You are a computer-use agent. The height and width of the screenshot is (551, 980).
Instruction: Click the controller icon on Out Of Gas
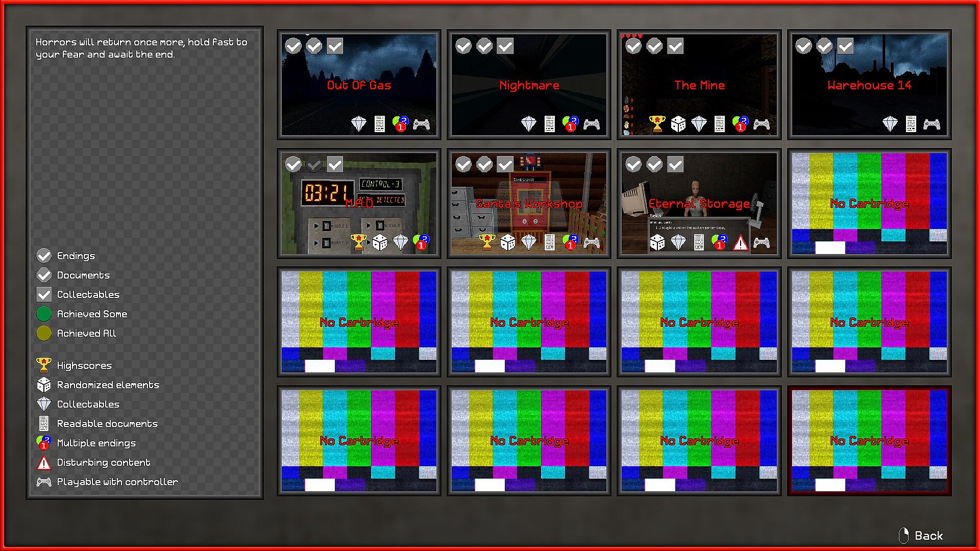421,124
